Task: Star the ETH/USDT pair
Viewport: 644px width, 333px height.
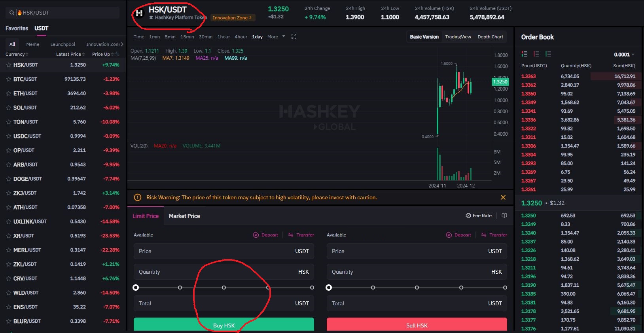Action: tap(8, 93)
